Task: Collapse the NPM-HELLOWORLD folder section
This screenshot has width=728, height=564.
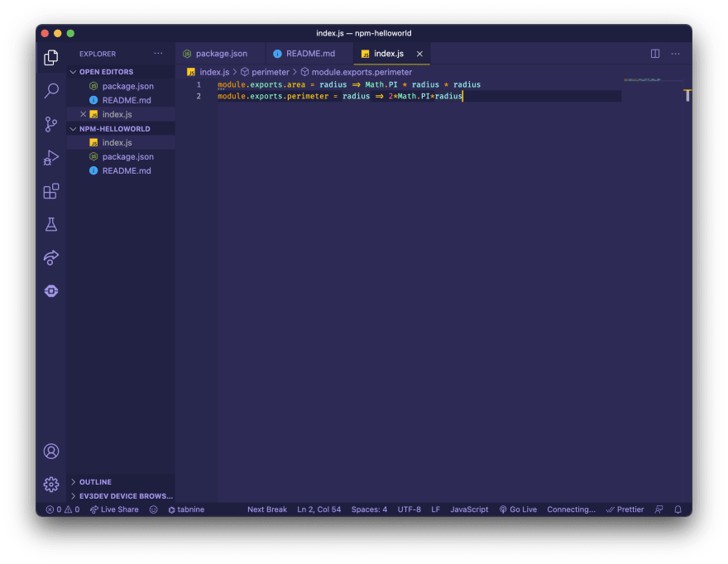Action: [x=121, y=128]
